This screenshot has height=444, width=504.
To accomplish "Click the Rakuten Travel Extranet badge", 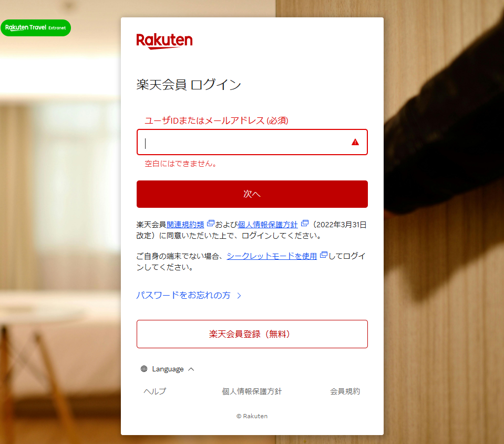I will [x=36, y=28].
